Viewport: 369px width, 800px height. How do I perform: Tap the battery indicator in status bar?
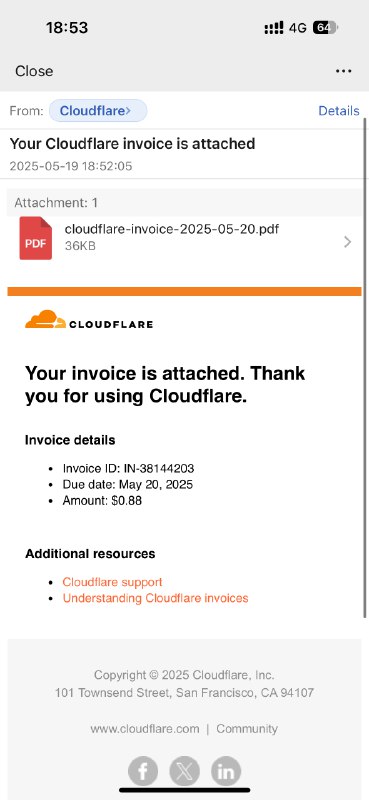[x=325, y=28]
